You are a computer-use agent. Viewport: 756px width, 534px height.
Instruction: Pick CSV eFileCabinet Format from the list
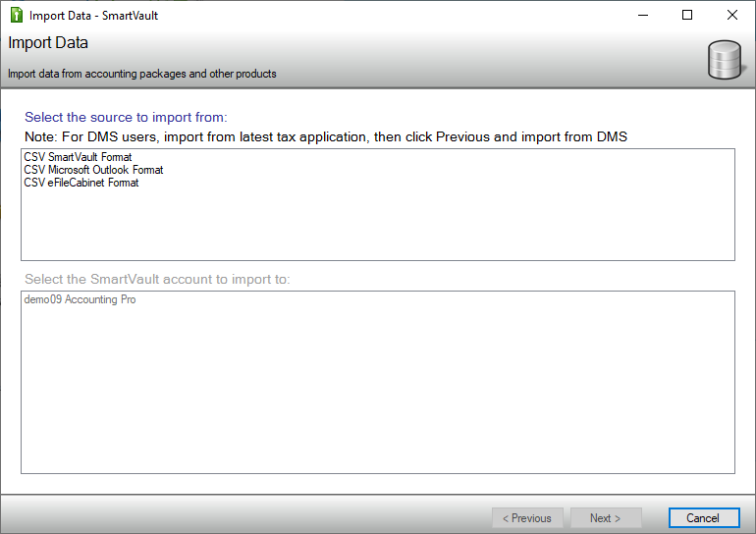(x=81, y=183)
